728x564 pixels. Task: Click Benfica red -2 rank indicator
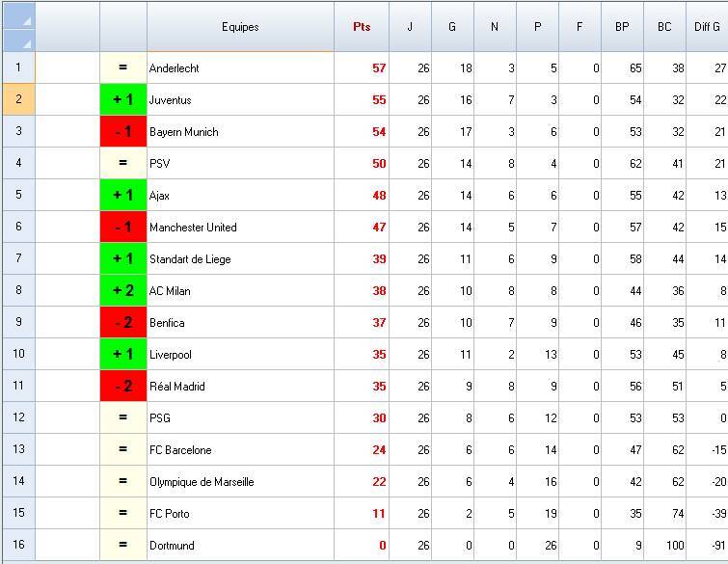pyautogui.click(x=123, y=323)
